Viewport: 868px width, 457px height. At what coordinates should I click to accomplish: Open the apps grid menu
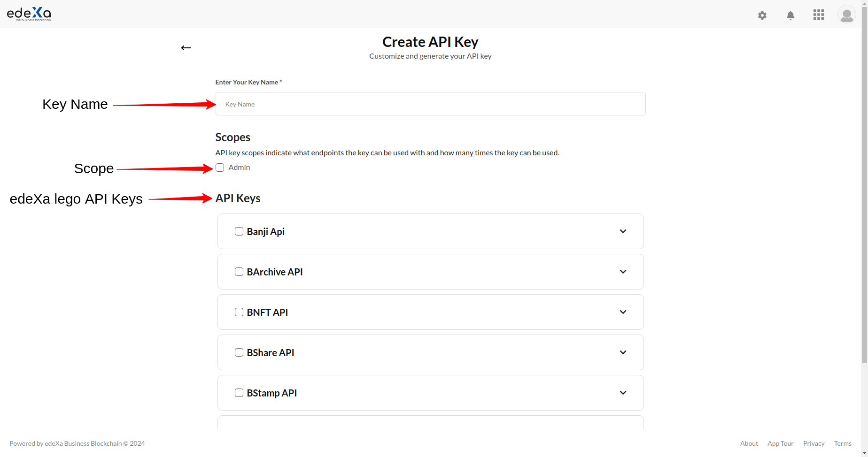point(819,15)
